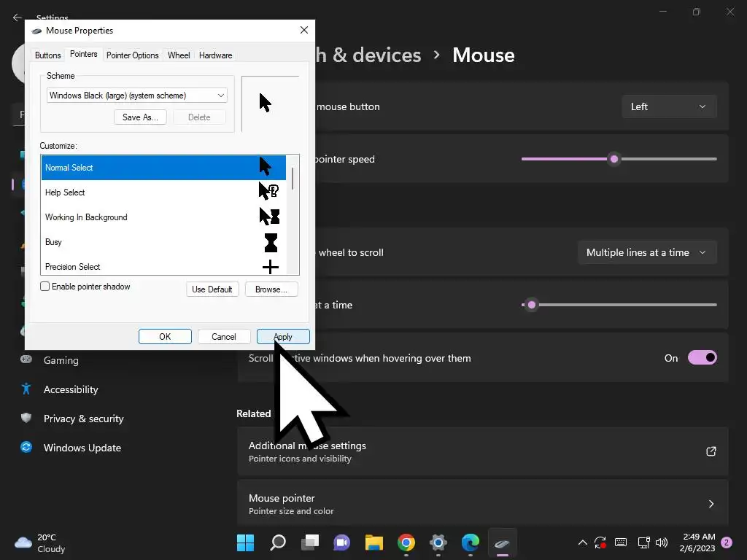
Task: Open the Pointer Options tab
Action: click(133, 55)
